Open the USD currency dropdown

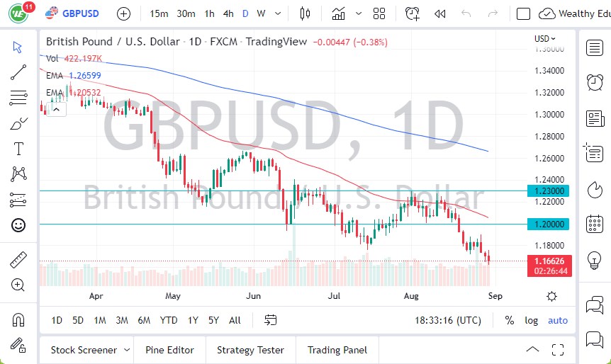click(545, 39)
